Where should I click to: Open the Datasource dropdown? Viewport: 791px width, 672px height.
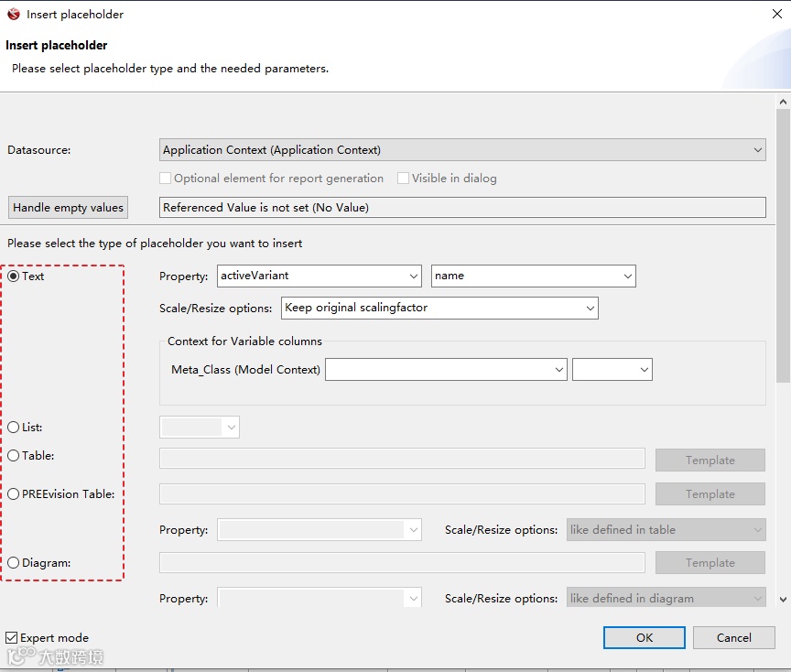462,150
